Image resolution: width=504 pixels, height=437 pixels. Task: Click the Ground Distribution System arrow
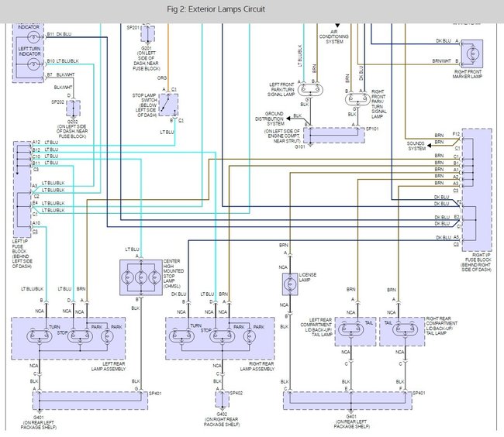[288, 118]
